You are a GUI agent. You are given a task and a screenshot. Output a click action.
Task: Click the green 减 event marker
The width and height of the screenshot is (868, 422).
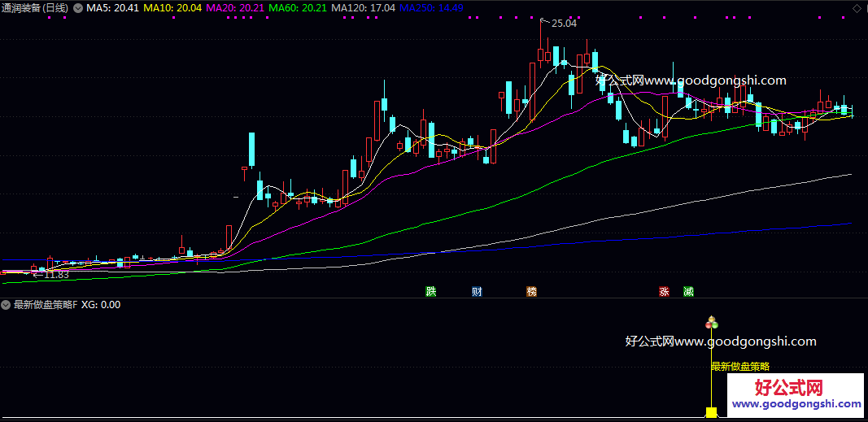click(x=688, y=291)
